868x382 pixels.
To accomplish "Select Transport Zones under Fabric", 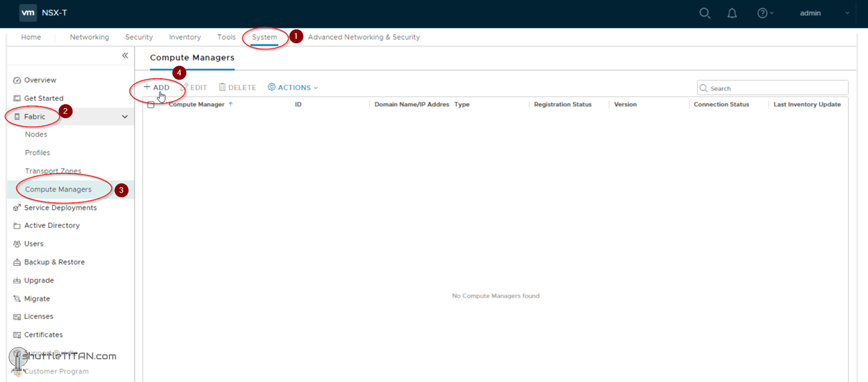I will click(53, 171).
